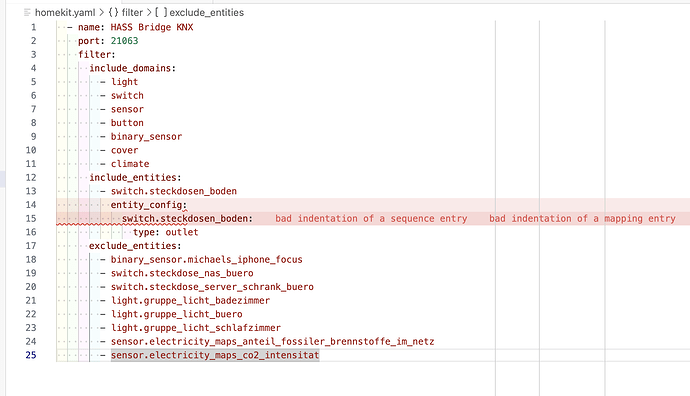This screenshot has width=690, height=396.
Task: Click the 'cover' domain entry
Action: coord(125,150)
